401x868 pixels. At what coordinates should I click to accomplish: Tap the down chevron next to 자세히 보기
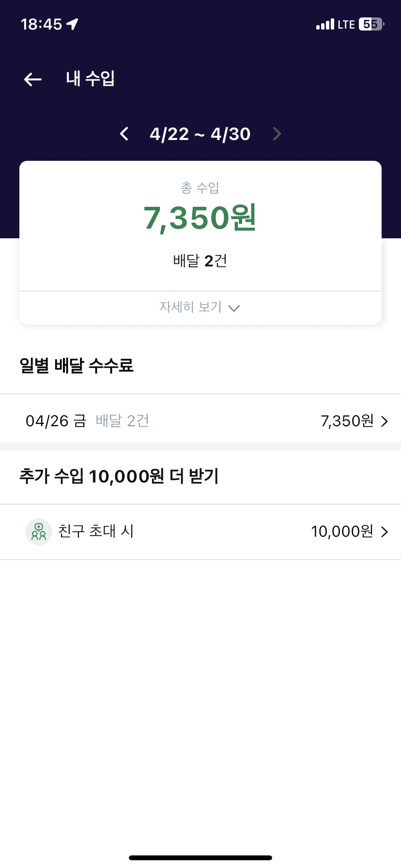(234, 309)
